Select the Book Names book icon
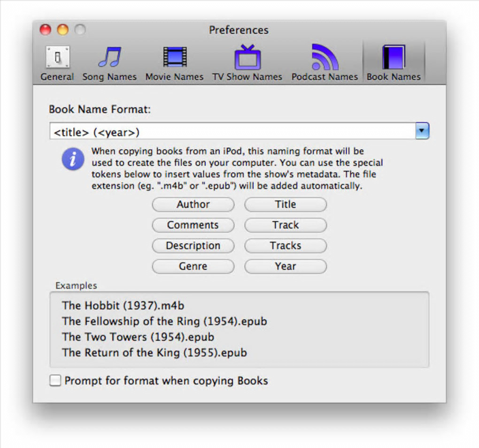This screenshot has height=448, width=479. point(394,57)
